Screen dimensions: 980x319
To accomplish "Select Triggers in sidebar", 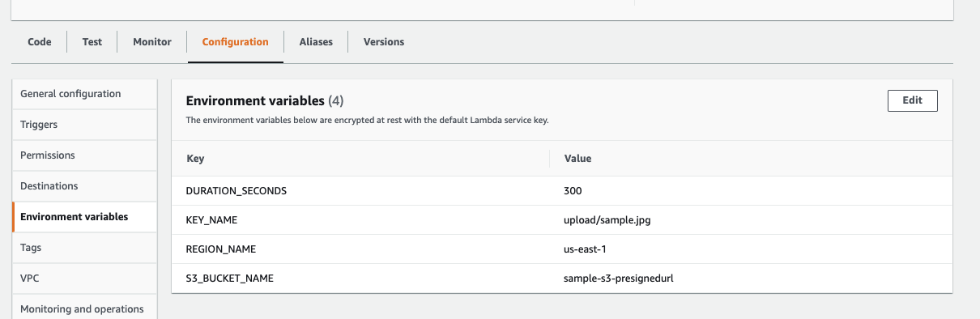I will point(84,125).
